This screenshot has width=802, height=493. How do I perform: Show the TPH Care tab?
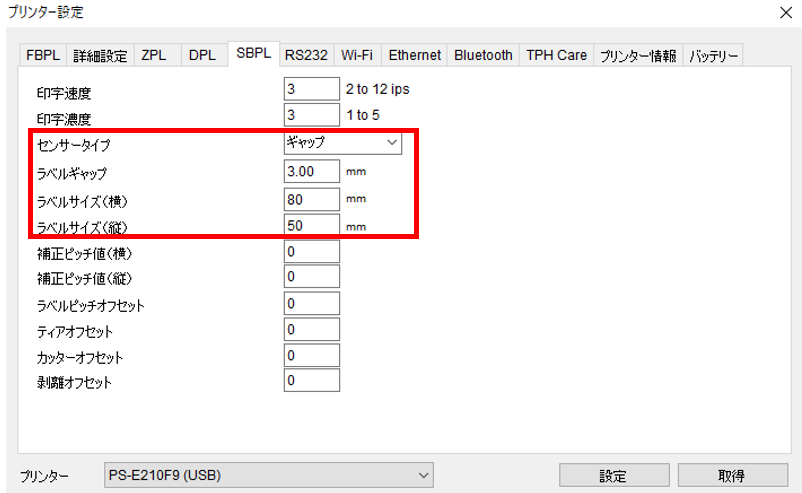click(556, 56)
